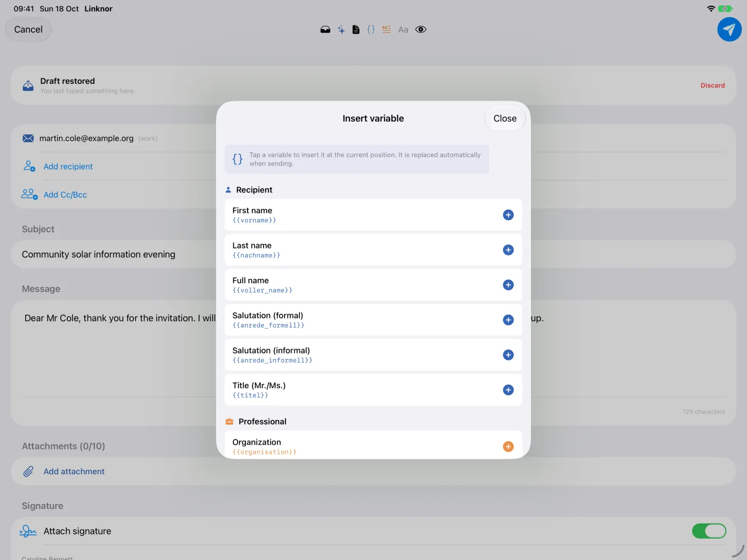The width and height of the screenshot is (747, 560).
Task: Tap the {{titel}} placeholder text
Action: point(251,395)
